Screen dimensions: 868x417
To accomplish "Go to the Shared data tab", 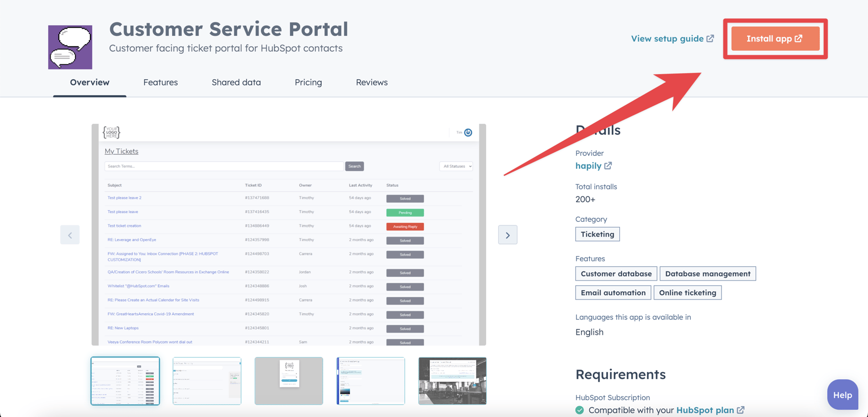I will 236,82.
